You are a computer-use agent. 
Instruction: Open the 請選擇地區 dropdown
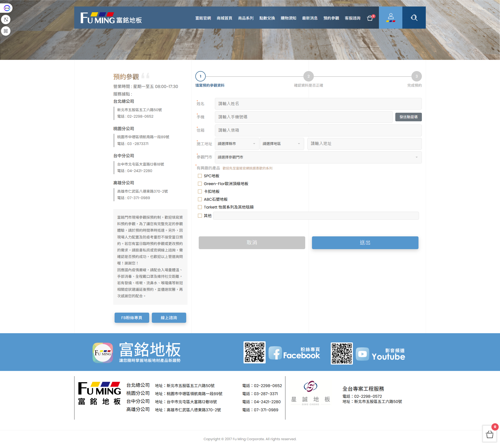click(x=282, y=144)
